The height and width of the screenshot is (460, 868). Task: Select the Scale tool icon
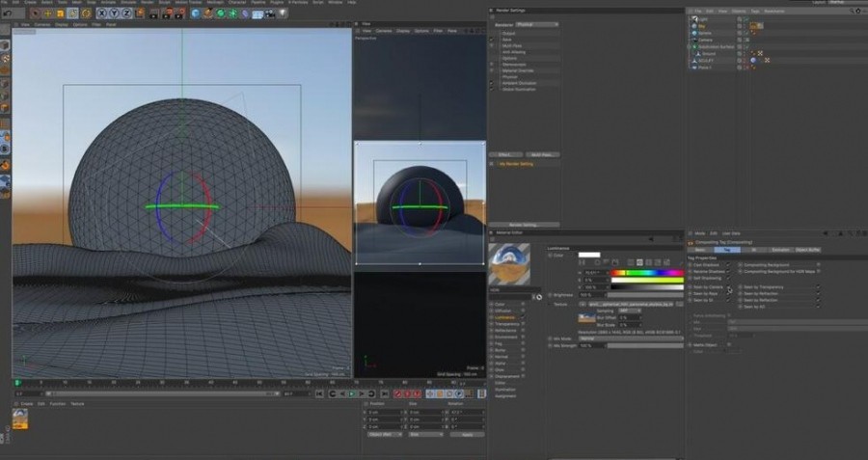pyautogui.click(x=61, y=14)
